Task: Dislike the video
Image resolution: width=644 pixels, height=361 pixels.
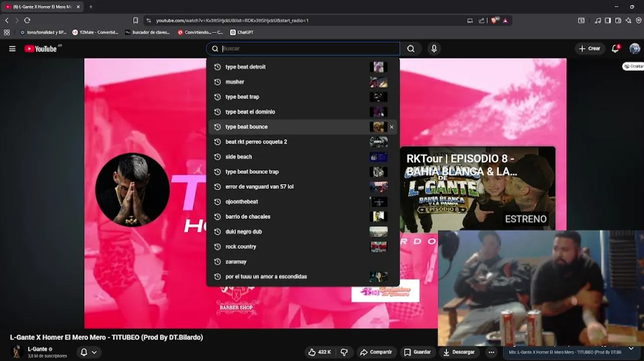Action: pos(344,352)
